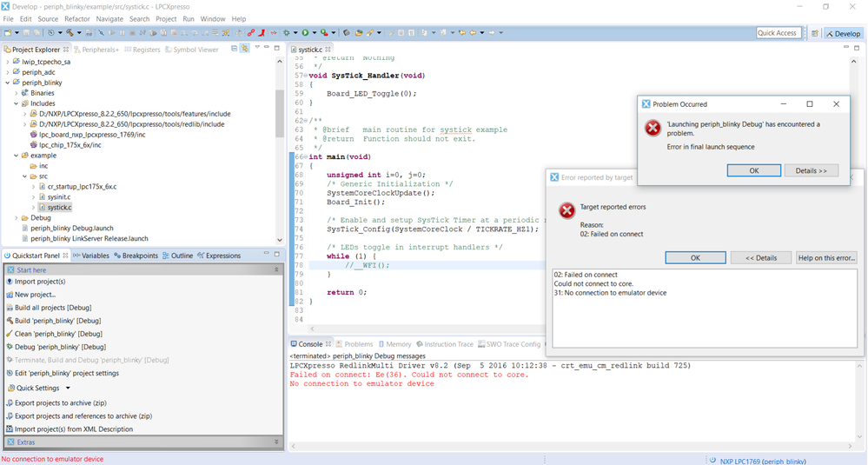Screen dimensions: 868x465
Task: Click the Debug bug icon in toolbar
Action: 288,33
